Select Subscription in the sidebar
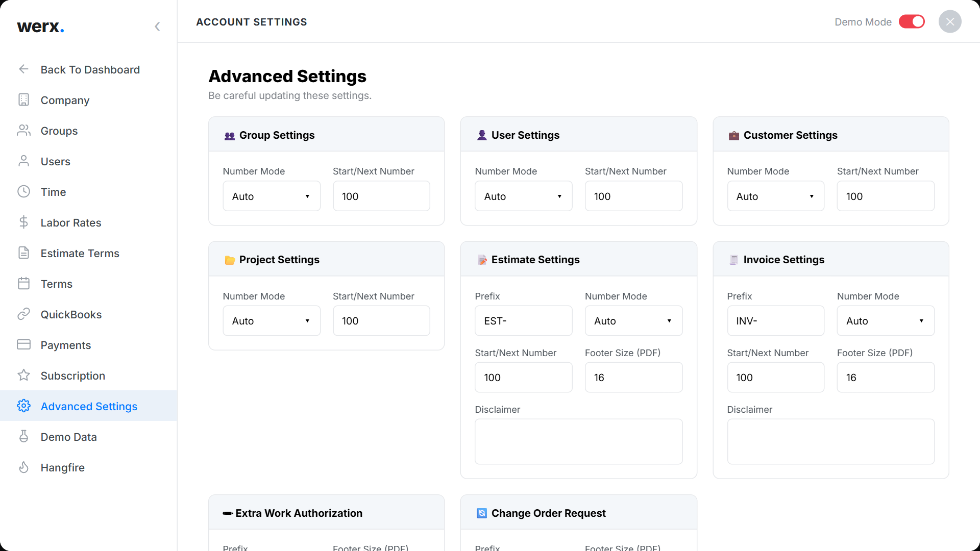 tap(73, 376)
